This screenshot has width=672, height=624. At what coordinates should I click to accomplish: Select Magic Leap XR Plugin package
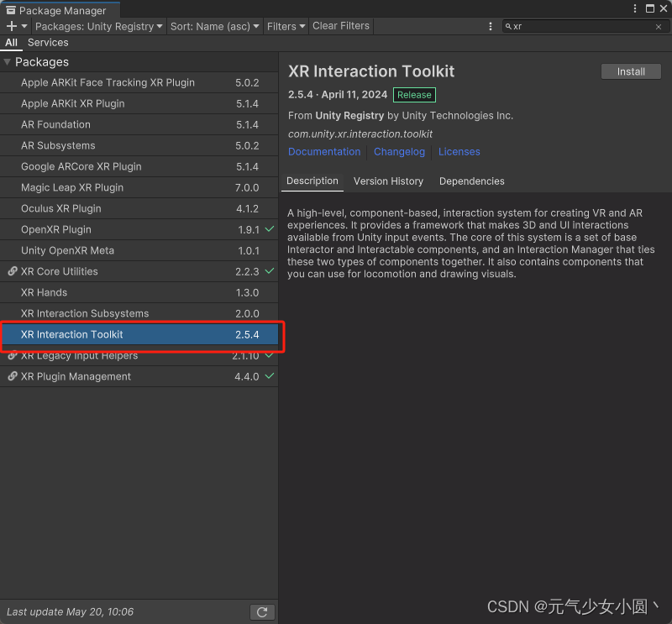pyautogui.click(x=139, y=187)
